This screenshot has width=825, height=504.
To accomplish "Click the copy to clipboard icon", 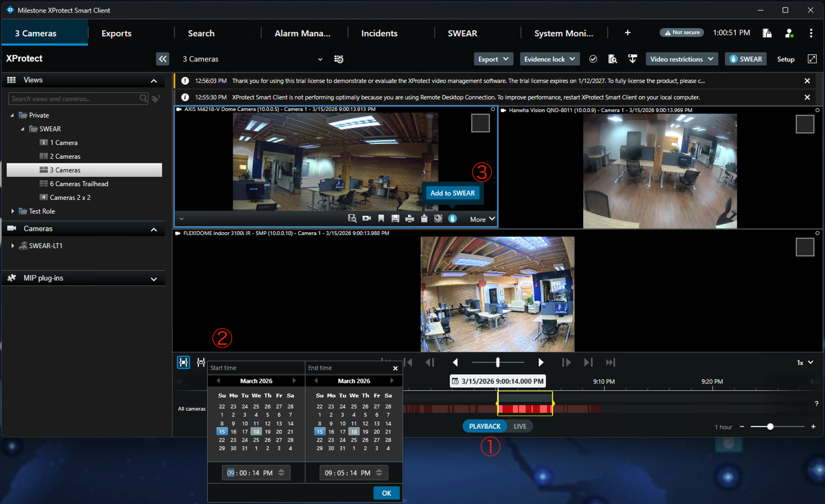I will pos(424,219).
